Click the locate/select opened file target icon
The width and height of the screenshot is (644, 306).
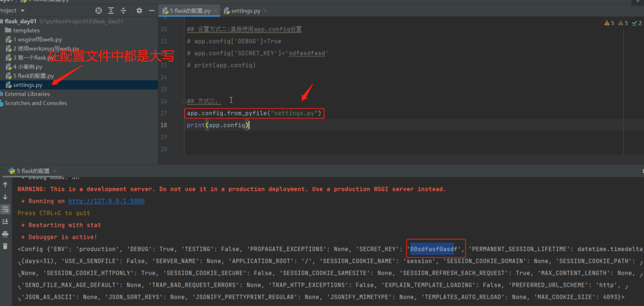[99, 11]
